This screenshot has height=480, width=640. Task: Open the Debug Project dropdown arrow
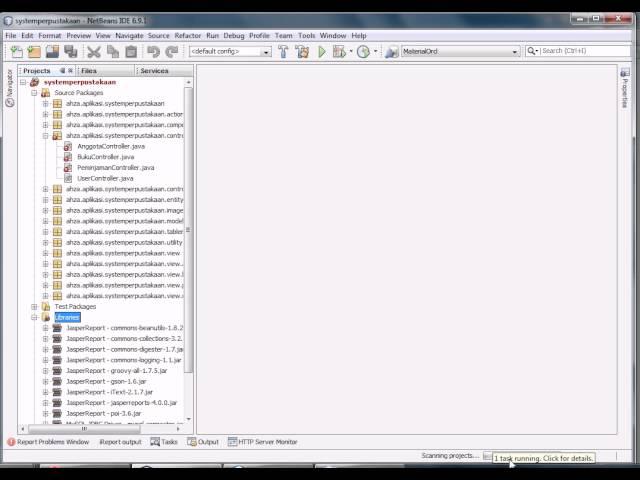click(351, 51)
